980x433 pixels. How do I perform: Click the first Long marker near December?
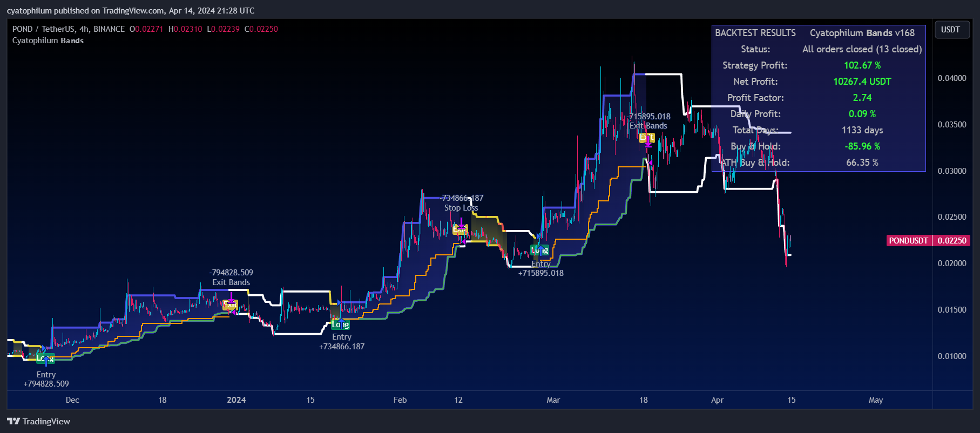pos(45,358)
